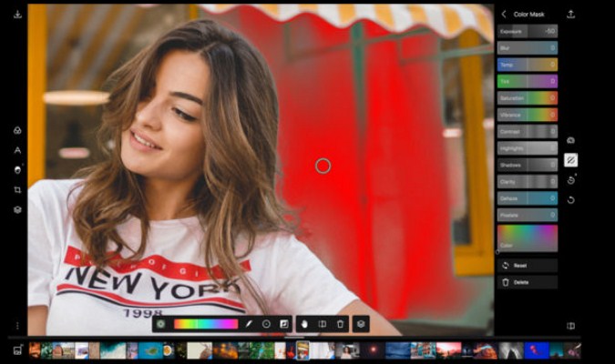The width and height of the screenshot is (615, 364).
Task: Adjust the Blur slider
Action: (x=528, y=48)
